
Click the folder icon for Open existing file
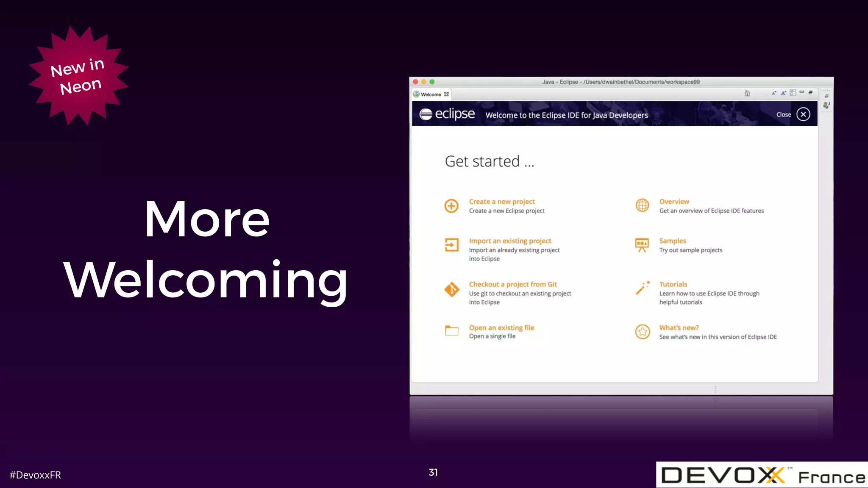[451, 331]
